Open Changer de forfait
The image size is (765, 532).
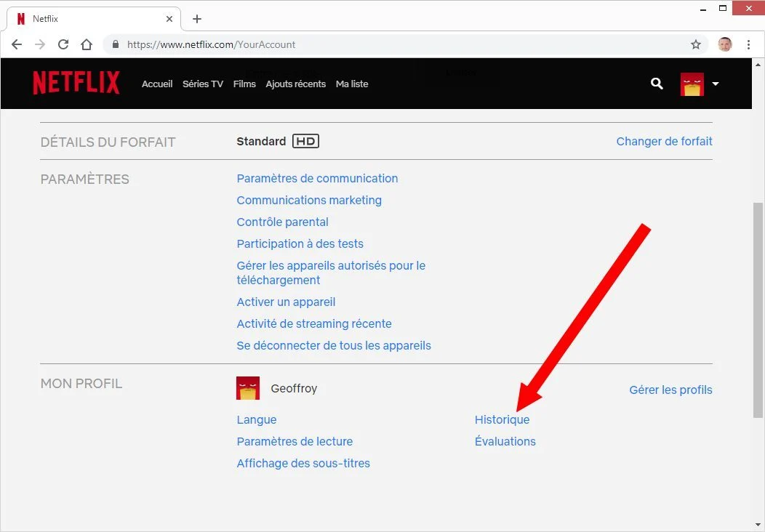(664, 141)
